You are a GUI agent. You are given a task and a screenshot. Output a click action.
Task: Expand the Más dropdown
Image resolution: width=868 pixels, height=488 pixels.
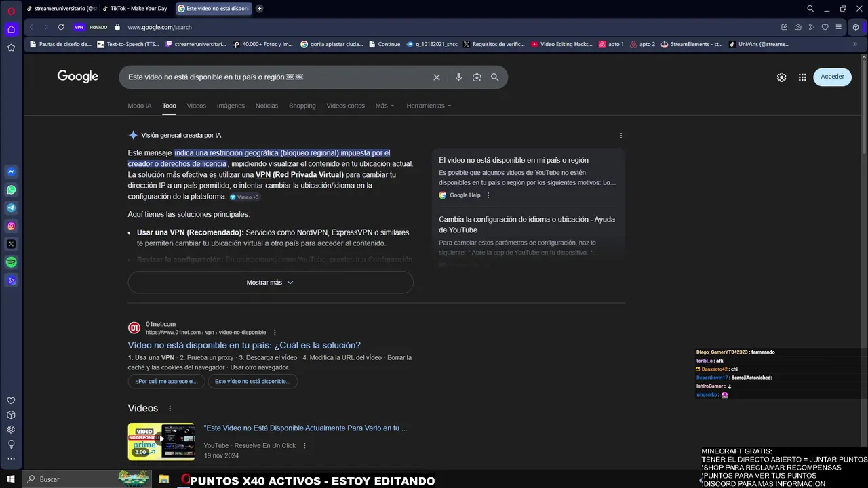384,106
